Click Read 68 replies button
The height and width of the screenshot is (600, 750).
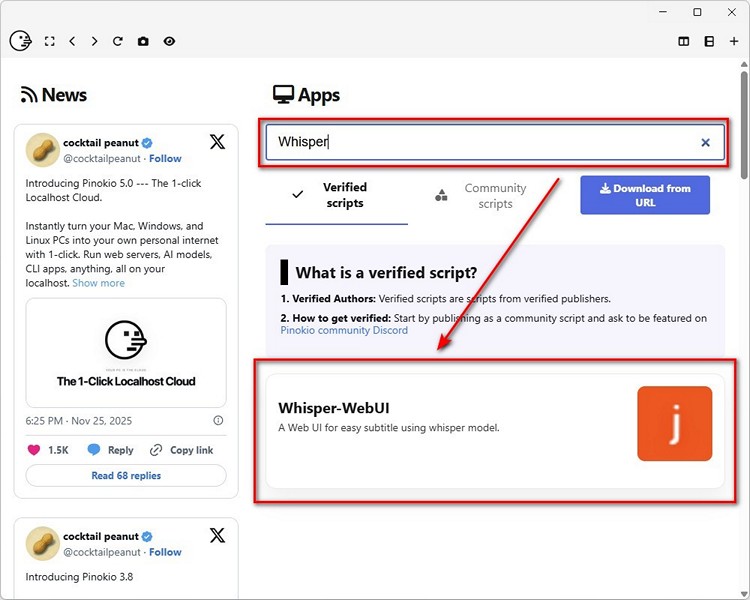pos(126,476)
